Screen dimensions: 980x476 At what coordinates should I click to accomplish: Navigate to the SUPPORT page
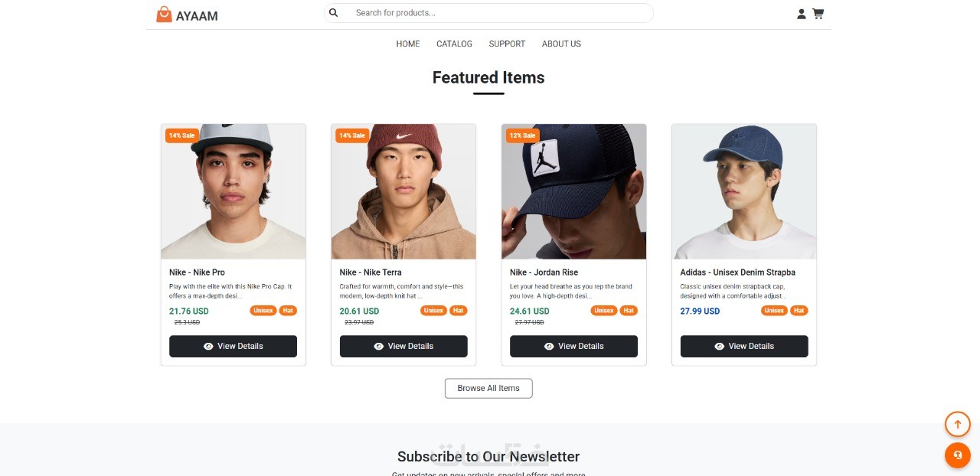(507, 44)
